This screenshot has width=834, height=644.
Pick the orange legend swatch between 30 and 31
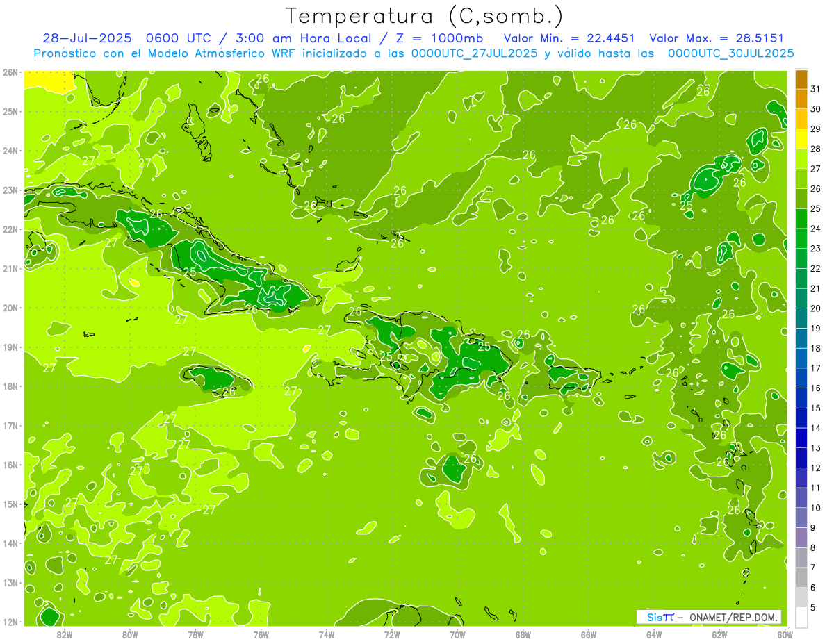point(801,99)
